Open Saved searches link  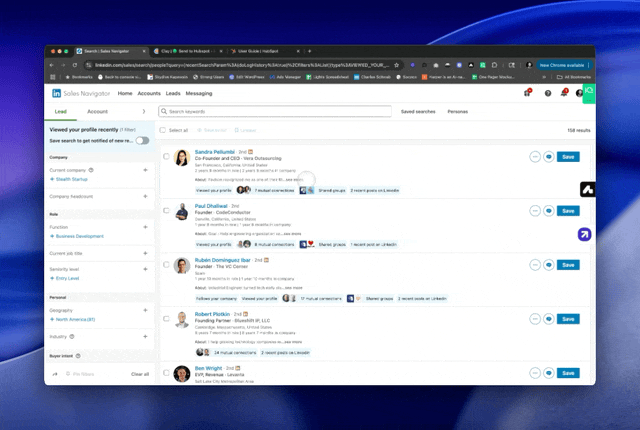coord(418,111)
